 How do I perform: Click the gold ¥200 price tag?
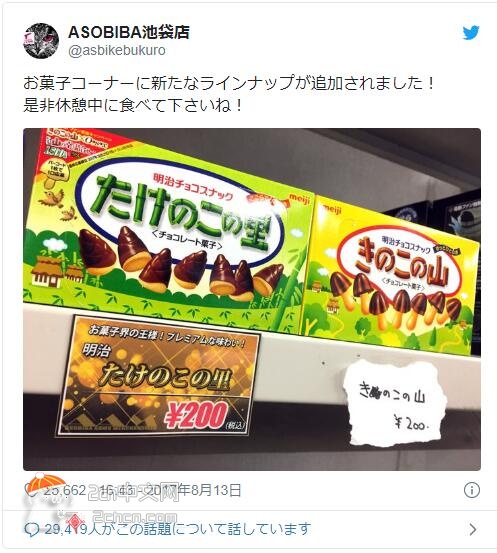[x=158, y=376]
